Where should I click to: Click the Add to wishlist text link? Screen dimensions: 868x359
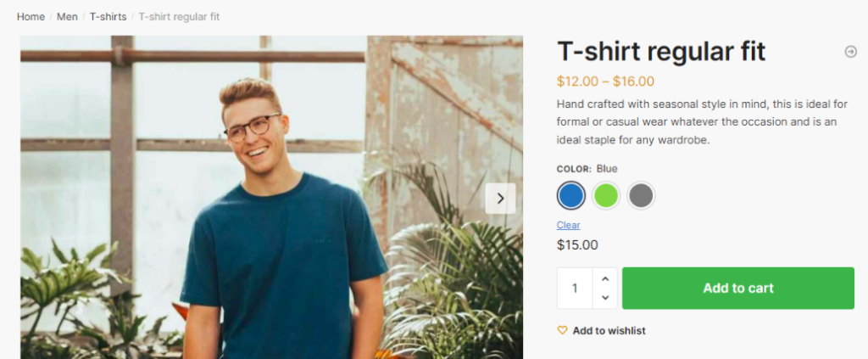(609, 330)
